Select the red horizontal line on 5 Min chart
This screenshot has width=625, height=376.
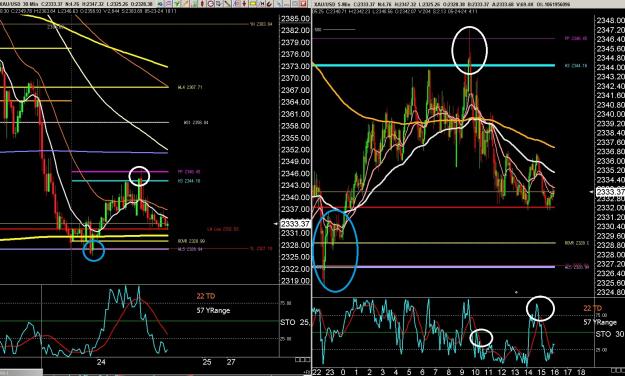point(434,207)
